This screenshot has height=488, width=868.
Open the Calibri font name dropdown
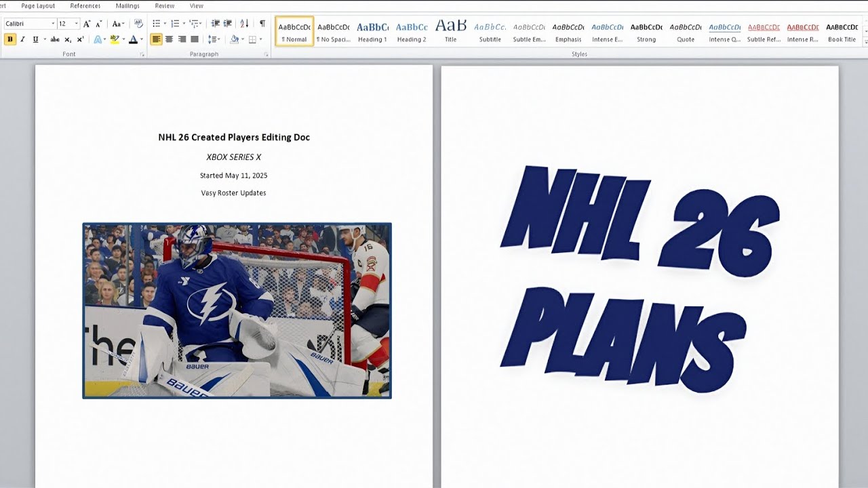click(x=53, y=24)
